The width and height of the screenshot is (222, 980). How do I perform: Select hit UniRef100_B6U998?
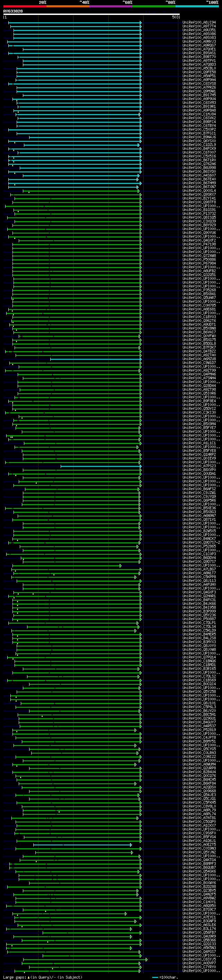(199, 168)
